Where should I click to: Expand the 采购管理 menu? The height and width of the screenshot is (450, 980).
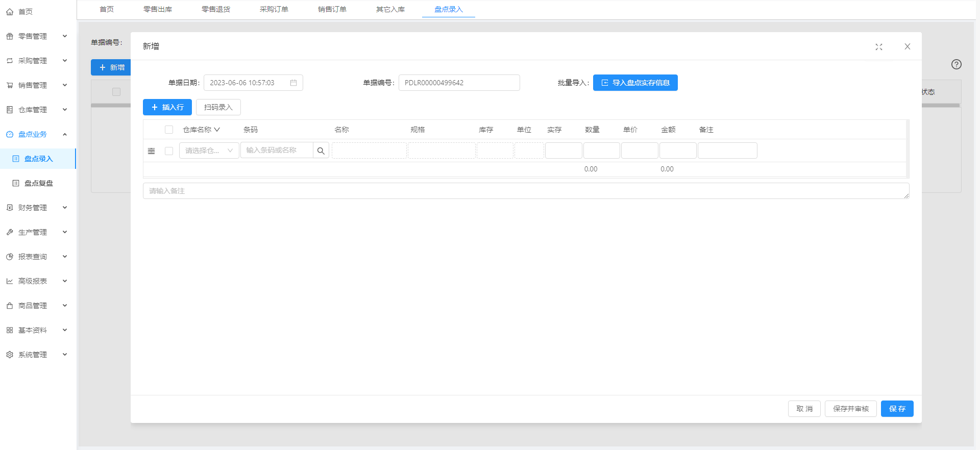click(x=65, y=61)
